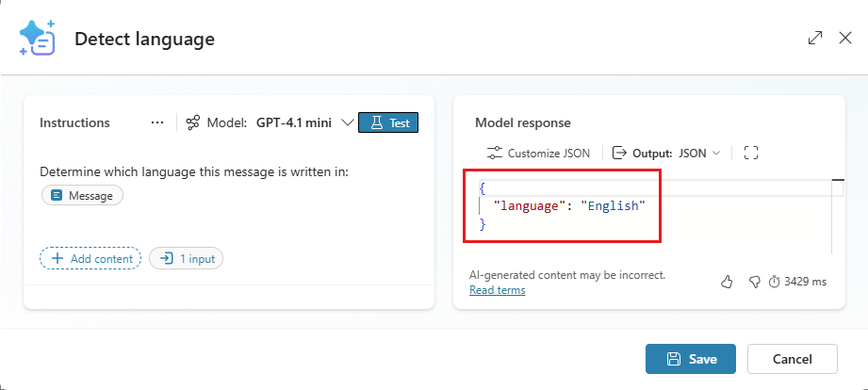Run the prompt with Test button

[388, 122]
